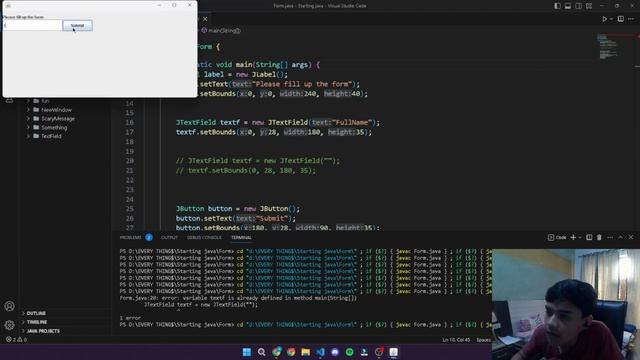Select main(String[]) in the breadcrumb
Screen dimensions: 640x360
point(221,30)
